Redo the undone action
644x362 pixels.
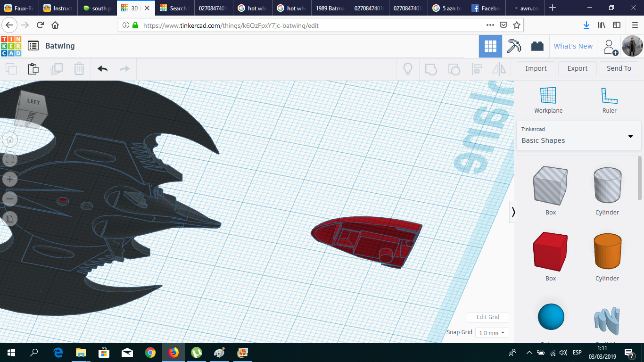[x=124, y=69]
